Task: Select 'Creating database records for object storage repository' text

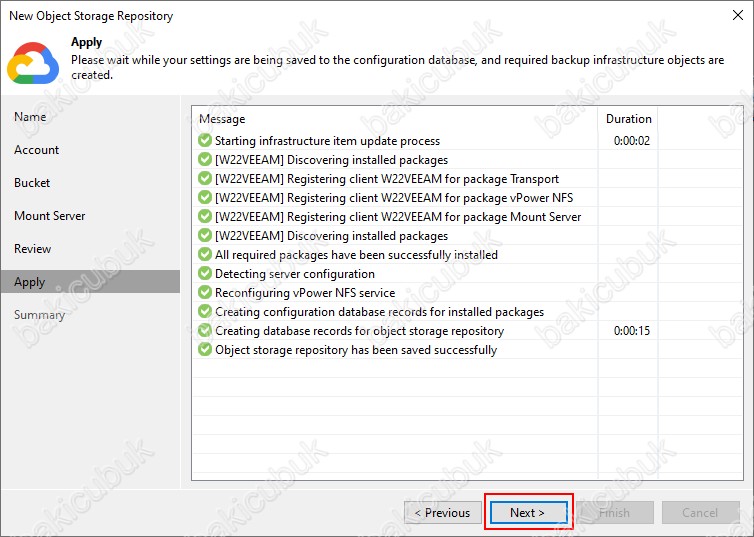Action: coord(360,331)
